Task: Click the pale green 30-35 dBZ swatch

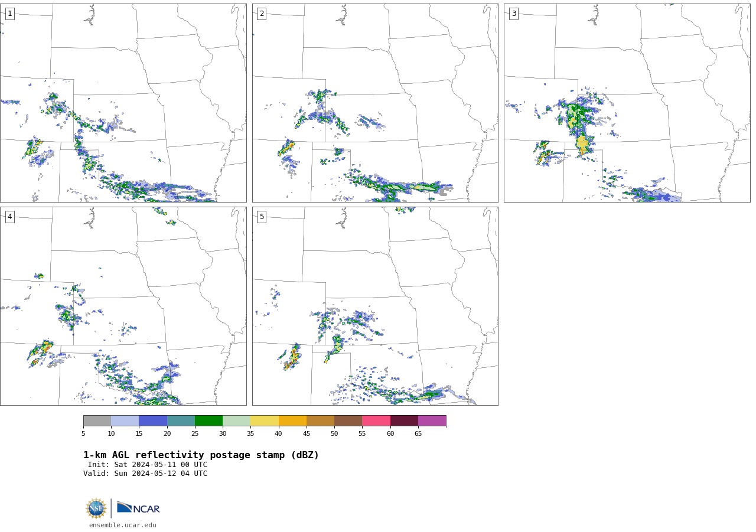Action: pyautogui.click(x=237, y=421)
